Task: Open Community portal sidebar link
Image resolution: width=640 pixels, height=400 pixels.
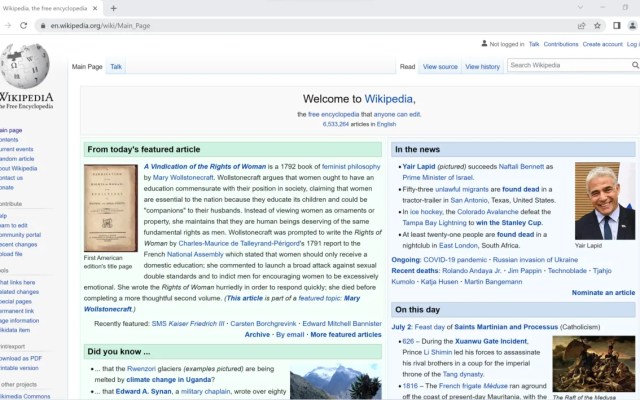Action: 20,235
